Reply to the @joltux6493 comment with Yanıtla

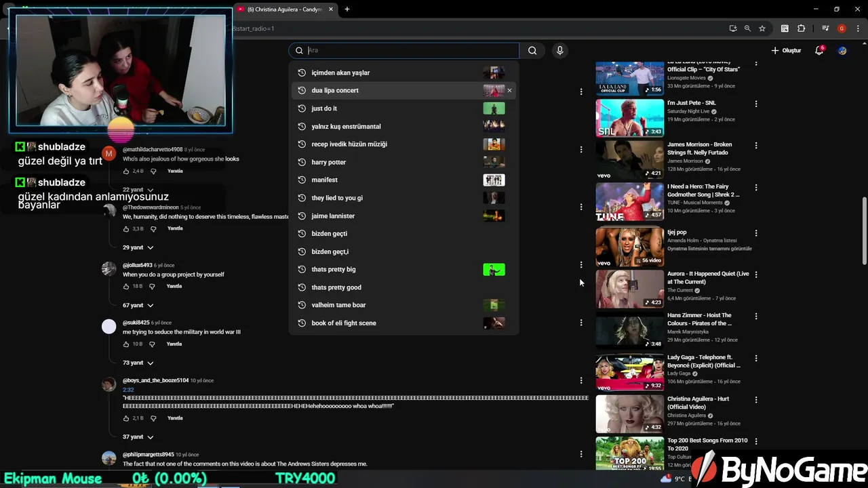(174, 287)
